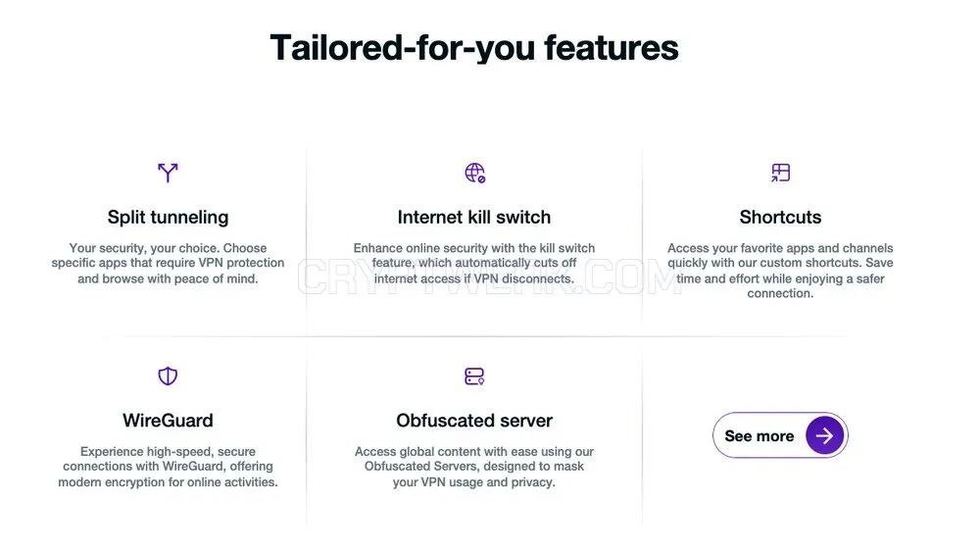Click the Internet kill switch globe icon
This screenshot has width=980, height=553.
pos(474,173)
